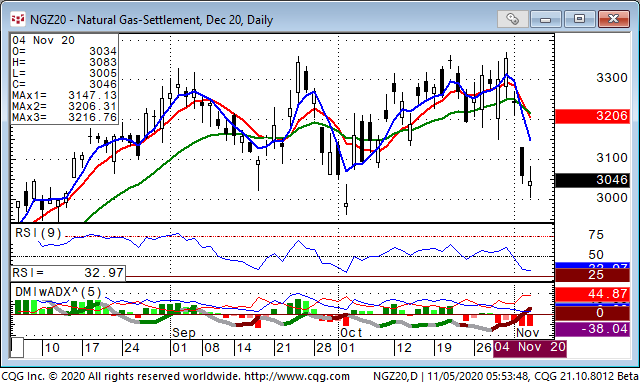Screen dimensions: 640x384
Task: Click the purple -38.04 value marker
Action: [x=592, y=329]
